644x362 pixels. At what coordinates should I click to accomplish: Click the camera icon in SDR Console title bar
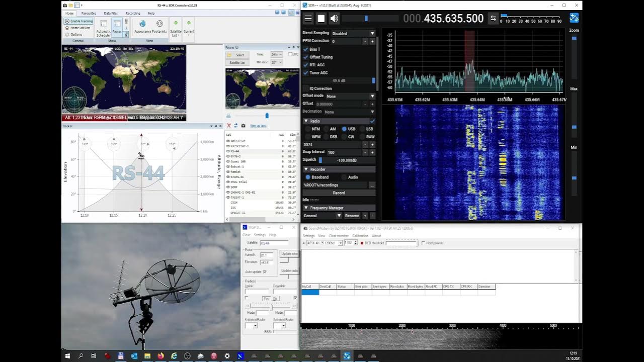pos(65,5)
